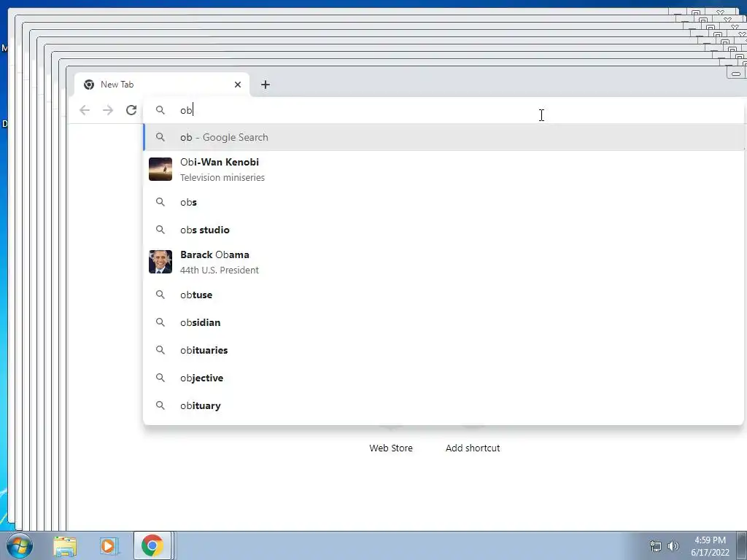
Task: Minimize the front Chrome window
Action: tap(736, 73)
